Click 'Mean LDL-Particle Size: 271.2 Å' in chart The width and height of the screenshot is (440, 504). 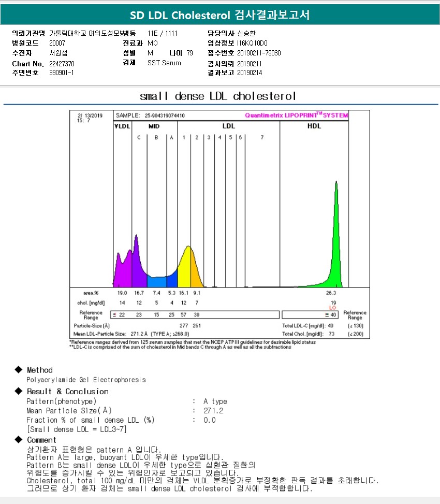pos(110,334)
